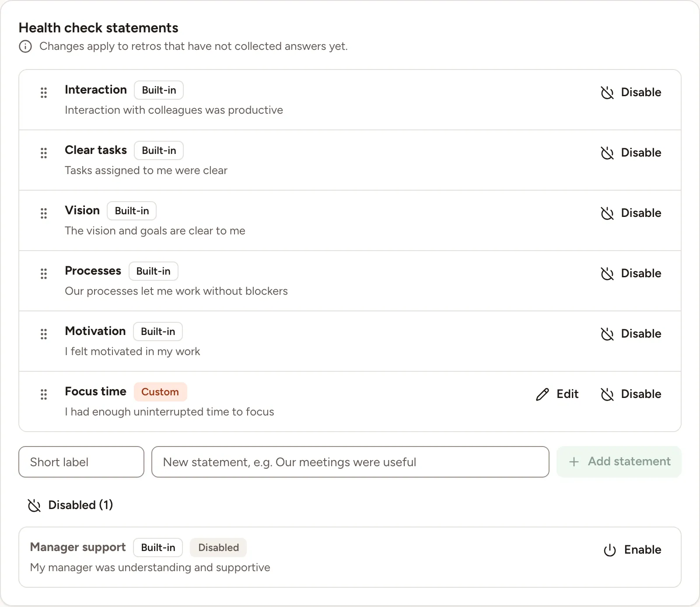Viewport: 700px width, 607px height.
Task: Select text 'The vision and goals are clear to me'
Action: point(155,231)
